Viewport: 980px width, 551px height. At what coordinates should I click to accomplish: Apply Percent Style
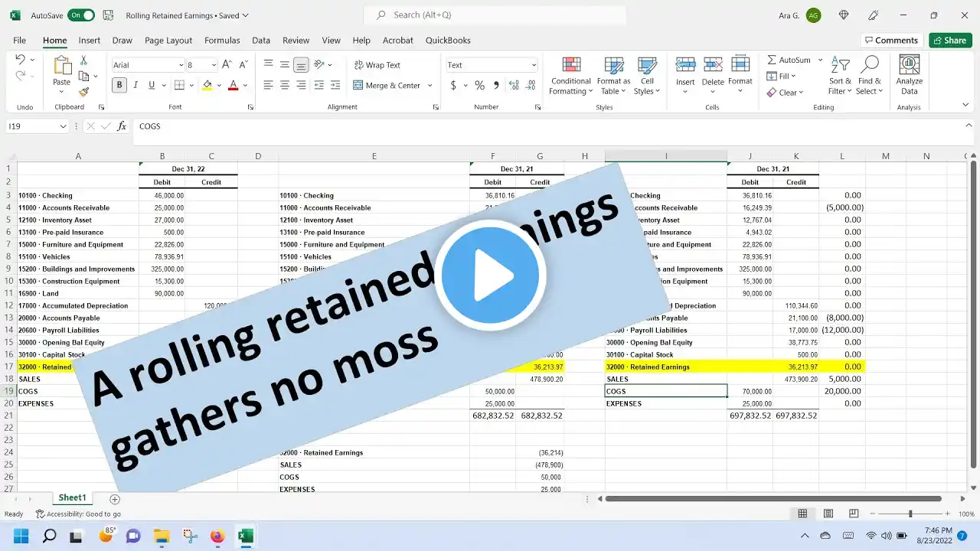[x=480, y=86]
